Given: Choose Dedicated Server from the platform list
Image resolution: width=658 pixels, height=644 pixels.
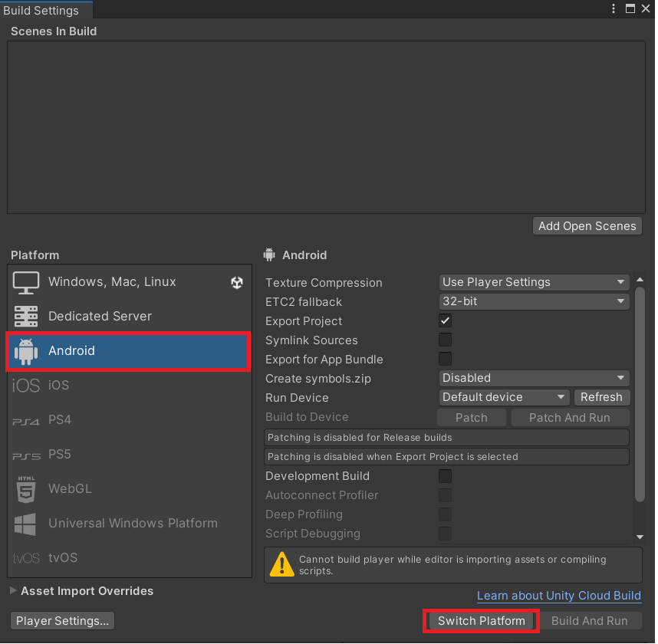Looking at the screenshot, I should point(130,317).
